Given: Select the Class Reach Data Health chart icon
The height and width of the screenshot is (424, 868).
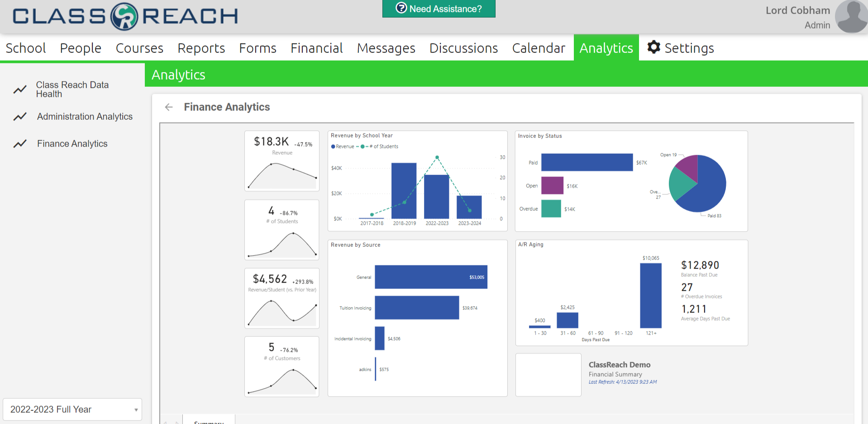Looking at the screenshot, I should pos(19,89).
